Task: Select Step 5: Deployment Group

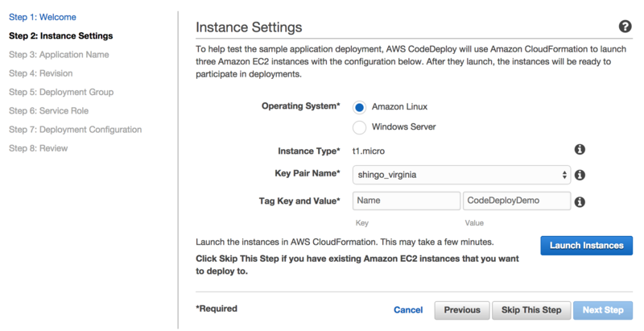Action: (61, 92)
